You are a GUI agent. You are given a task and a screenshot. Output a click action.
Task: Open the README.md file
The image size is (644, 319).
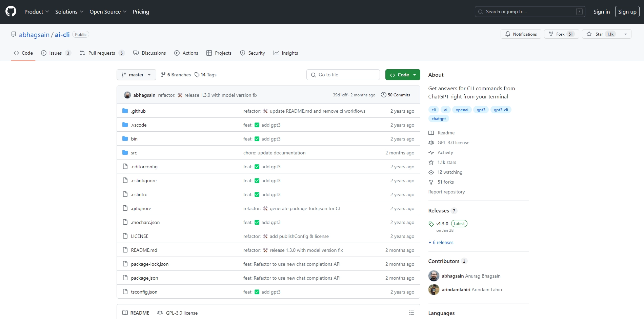click(144, 250)
